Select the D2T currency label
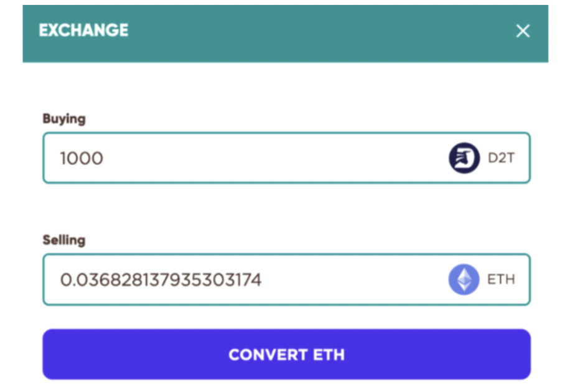Screen dimensions: 575x392 tap(502, 158)
